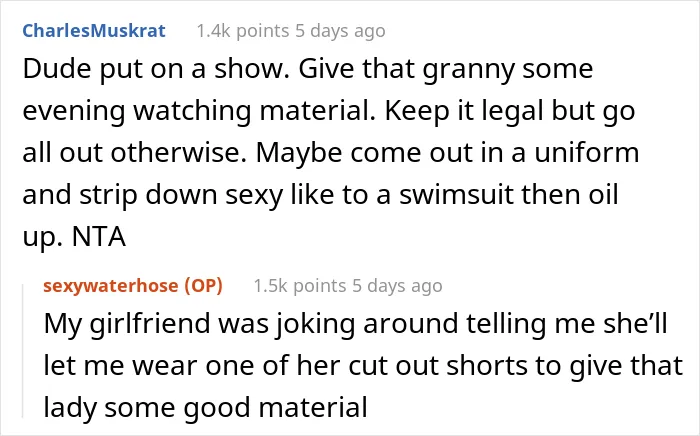Open CharlesMuskrat's user profile
700x436 pixels.
[x=94, y=31]
